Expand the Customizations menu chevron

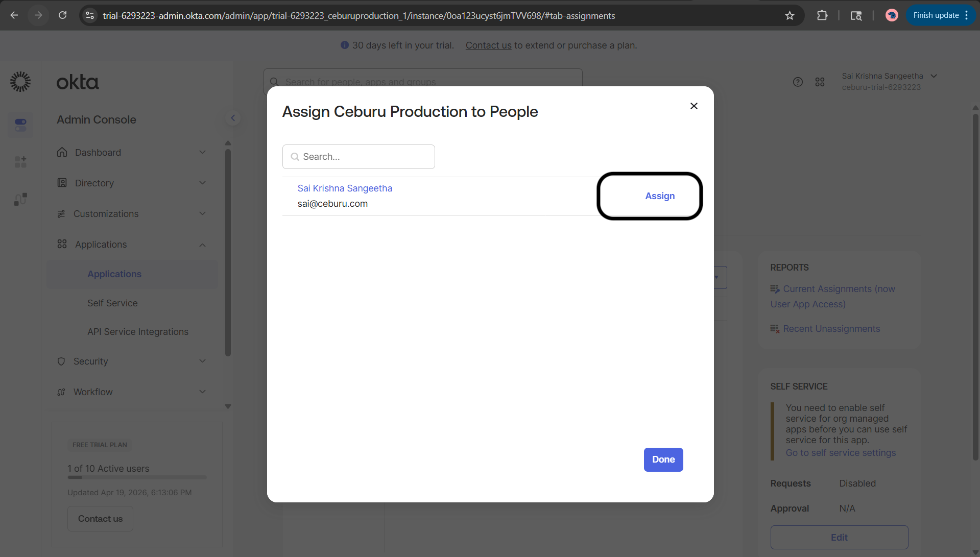pyautogui.click(x=202, y=213)
